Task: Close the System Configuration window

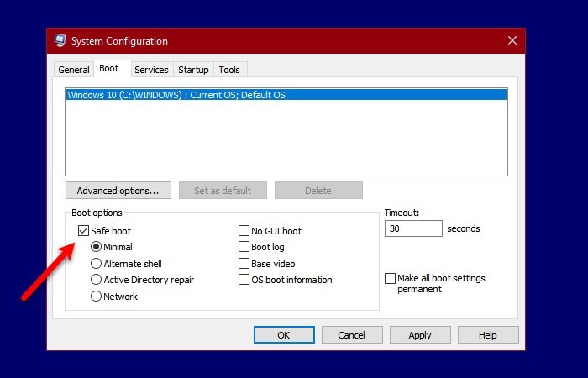Action: 512,40
